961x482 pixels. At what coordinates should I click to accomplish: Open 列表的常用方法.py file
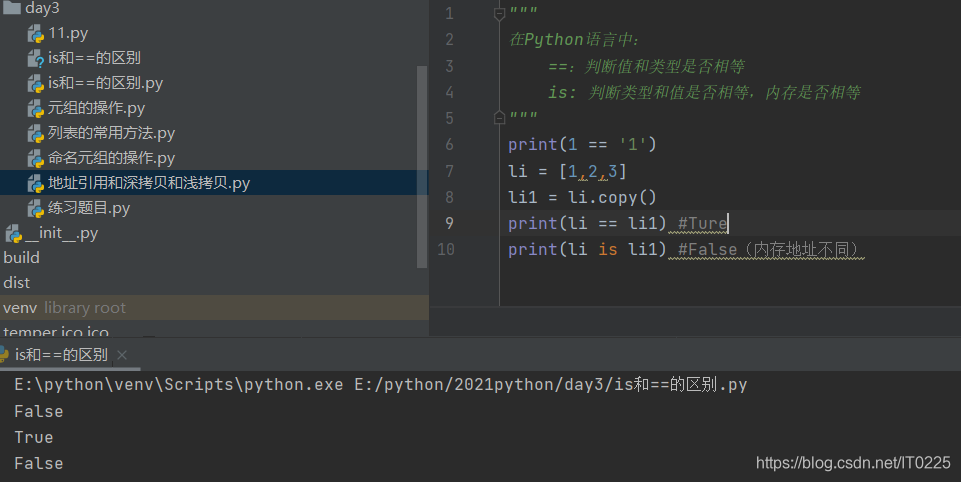click(112, 134)
